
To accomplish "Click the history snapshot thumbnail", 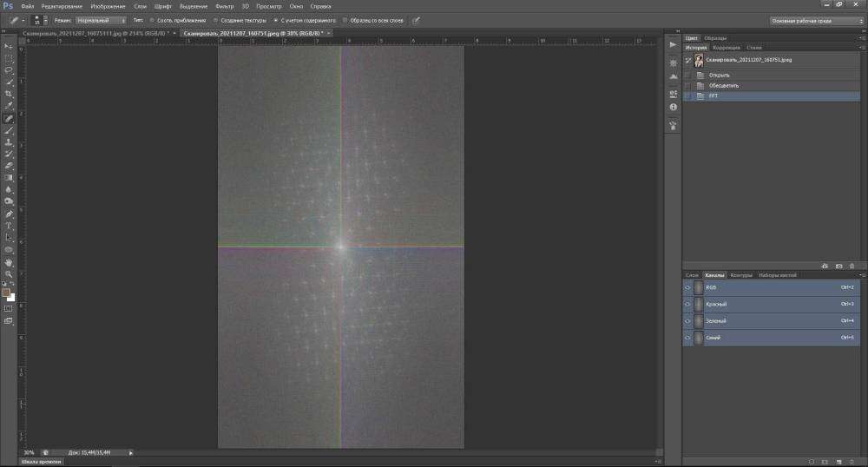I will click(x=699, y=61).
